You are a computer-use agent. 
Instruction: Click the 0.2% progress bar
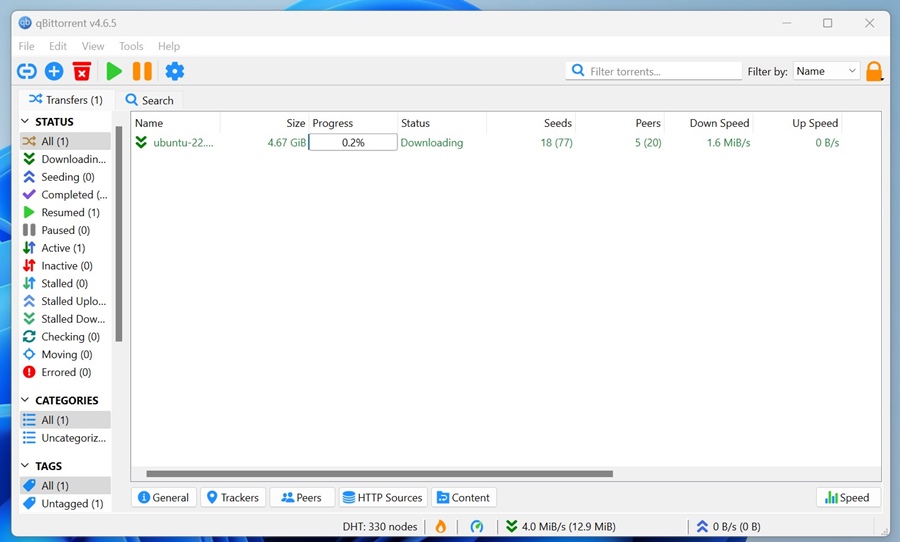click(x=353, y=142)
